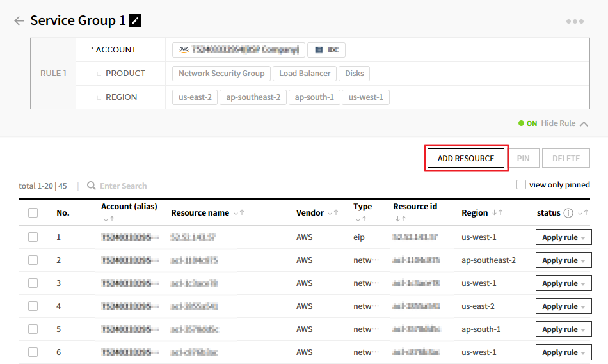Check the checkbox for row 5
The height and width of the screenshot is (364, 608).
33,329
